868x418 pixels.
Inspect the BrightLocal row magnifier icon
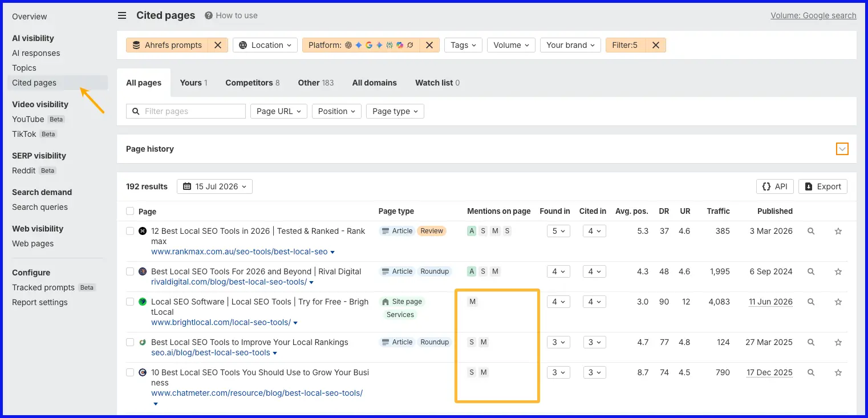point(811,302)
